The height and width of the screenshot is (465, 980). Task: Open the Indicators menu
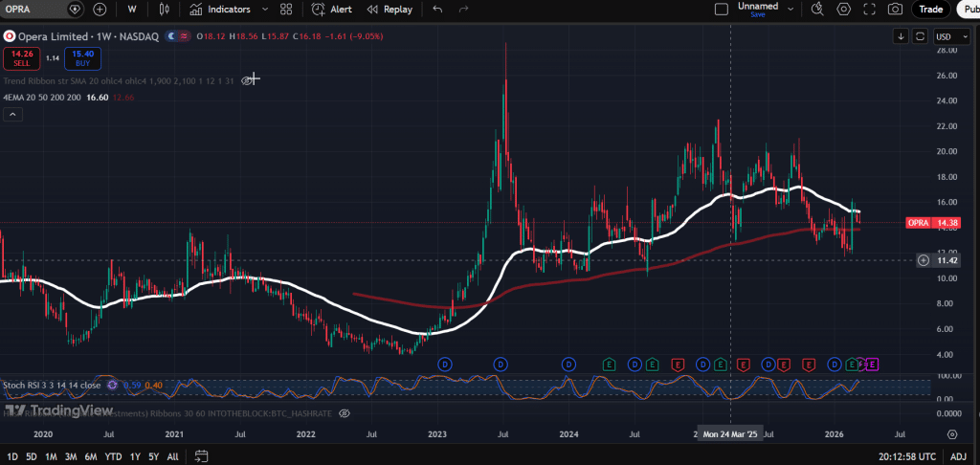tap(220, 10)
